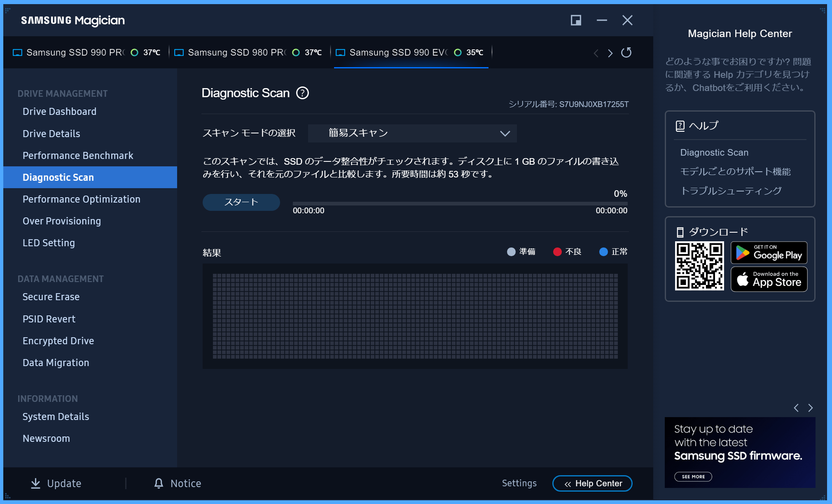This screenshot has height=504, width=832.
Task: Click the drive icon on the Samsung SSD 990 PRO tab
Action: (x=17, y=53)
